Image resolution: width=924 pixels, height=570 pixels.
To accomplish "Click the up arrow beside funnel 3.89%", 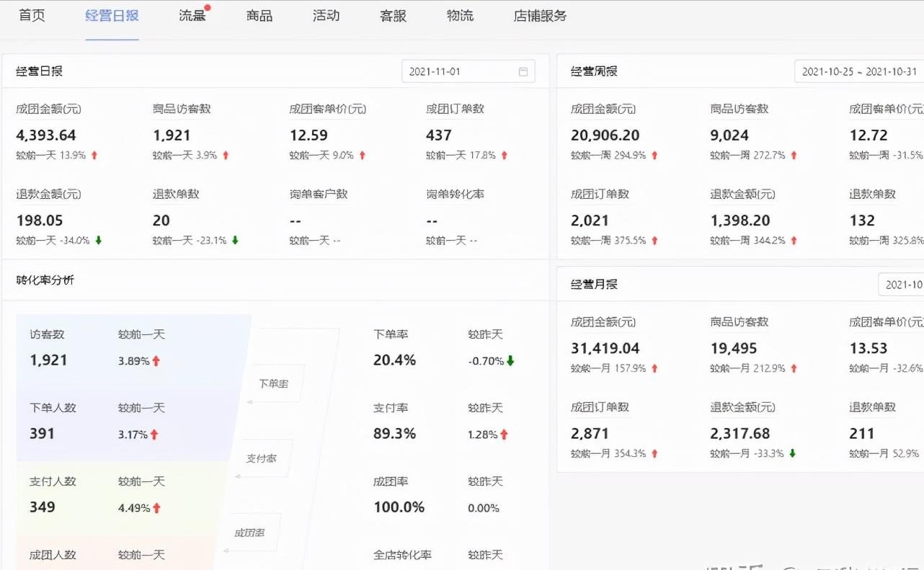I will [x=156, y=361].
